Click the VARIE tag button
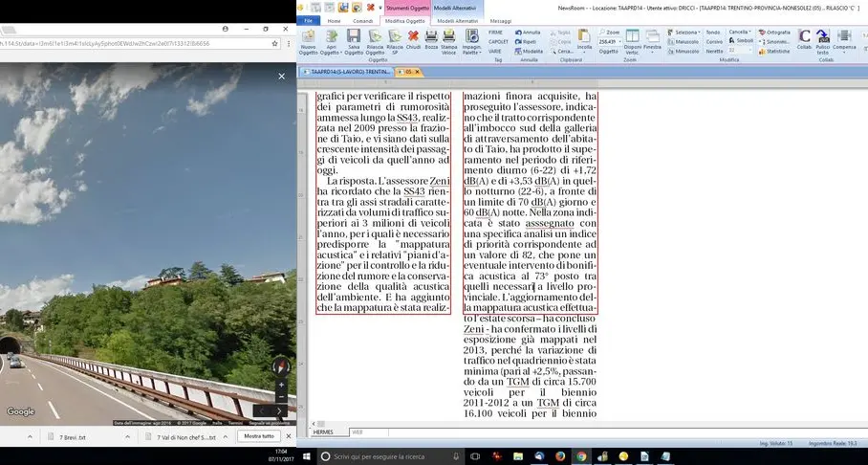 [495, 51]
